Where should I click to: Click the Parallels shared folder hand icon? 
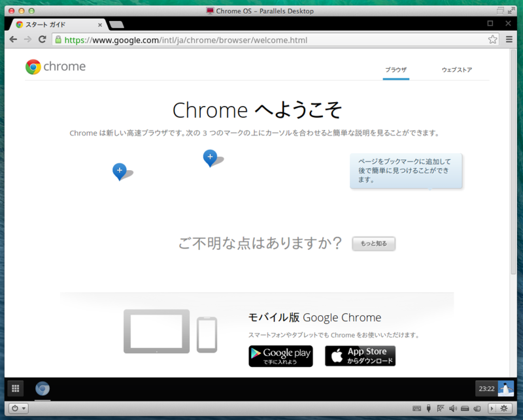coord(477,408)
